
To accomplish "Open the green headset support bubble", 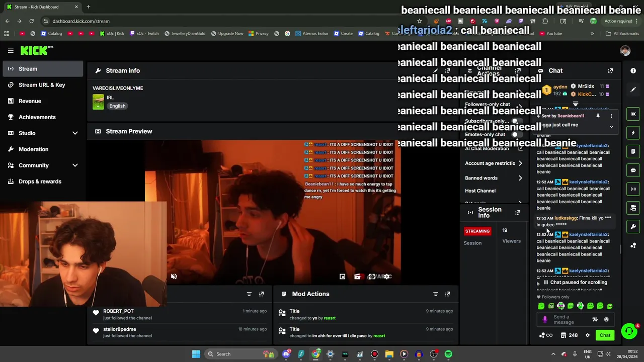I will [629, 331].
